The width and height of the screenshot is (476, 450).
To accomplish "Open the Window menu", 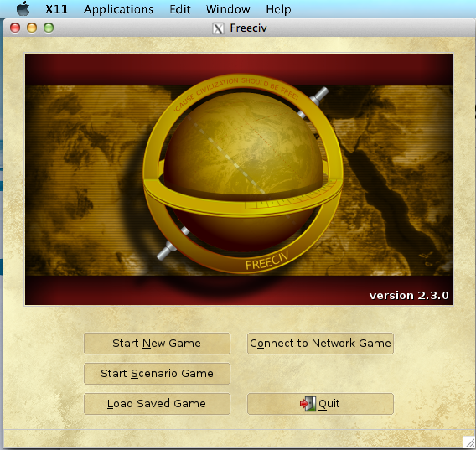I will coord(228,9).
